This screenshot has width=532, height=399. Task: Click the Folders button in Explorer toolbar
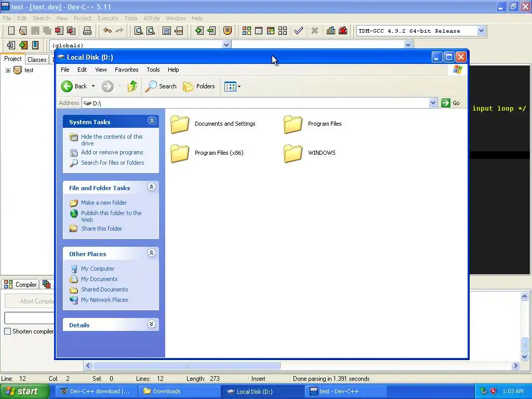click(199, 86)
